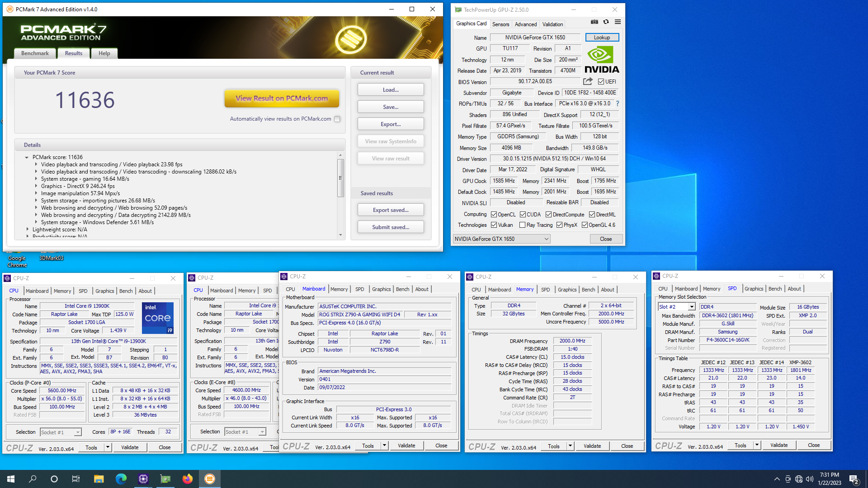Viewport: 868px width, 488px height.
Task: Click PCMark details vertical scrollbar thumb
Action: coord(340,178)
